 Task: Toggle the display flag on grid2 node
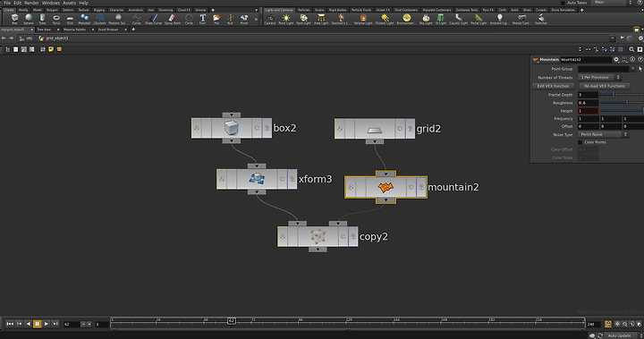pyautogui.click(x=411, y=129)
